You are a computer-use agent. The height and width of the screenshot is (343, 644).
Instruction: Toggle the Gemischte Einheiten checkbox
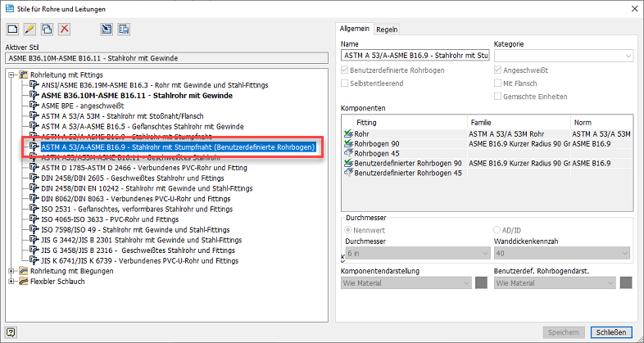[x=498, y=97]
